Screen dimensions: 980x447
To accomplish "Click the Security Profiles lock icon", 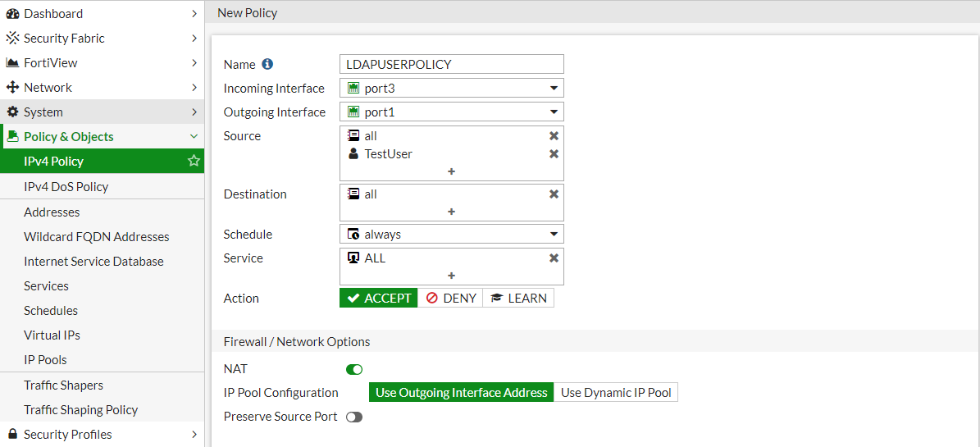I will point(12,435).
